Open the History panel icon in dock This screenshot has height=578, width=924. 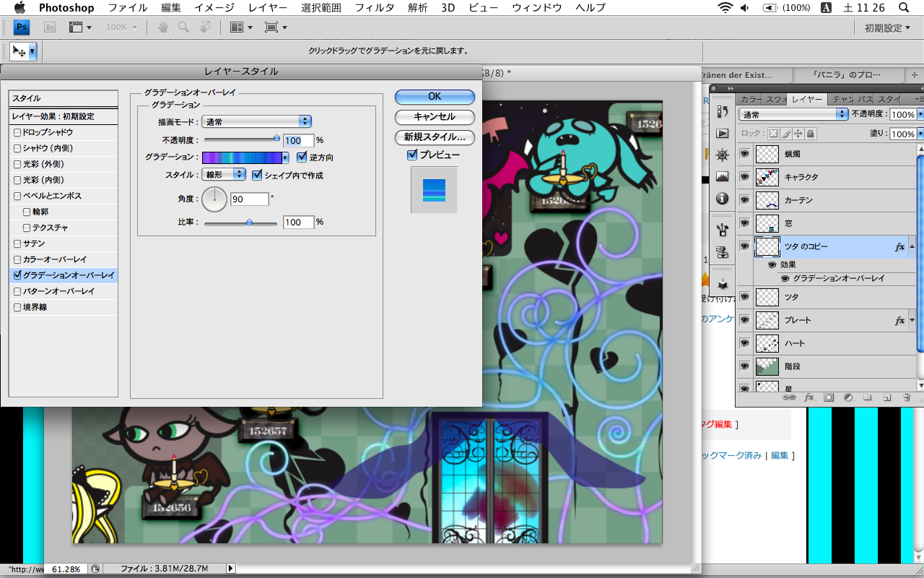[x=722, y=112]
